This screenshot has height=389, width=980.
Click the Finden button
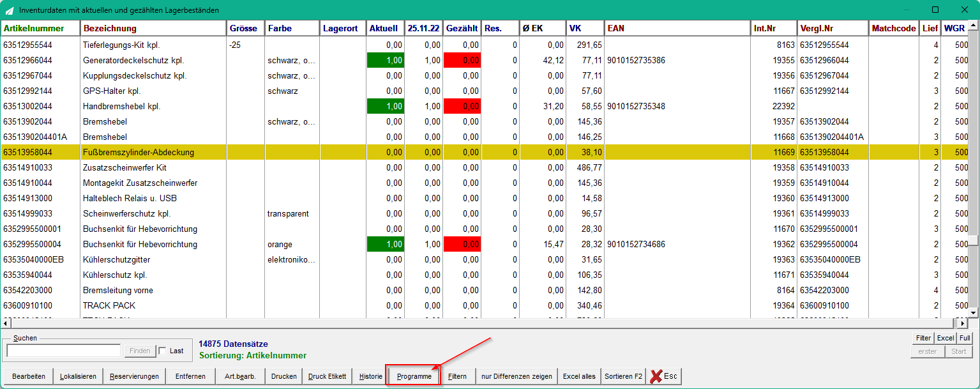140,351
